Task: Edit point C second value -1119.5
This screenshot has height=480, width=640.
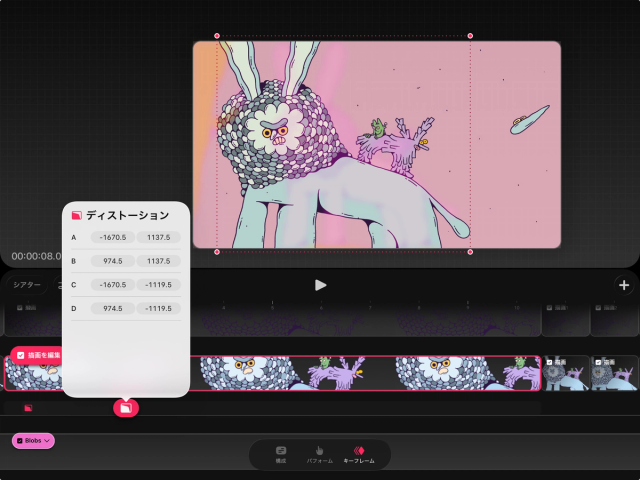Action: (x=158, y=285)
